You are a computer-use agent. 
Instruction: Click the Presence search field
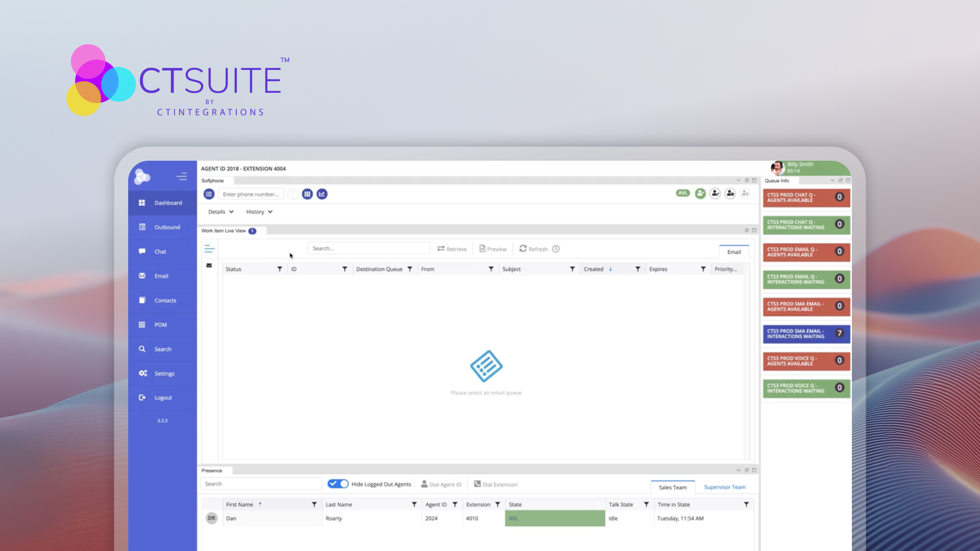point(261,484)
